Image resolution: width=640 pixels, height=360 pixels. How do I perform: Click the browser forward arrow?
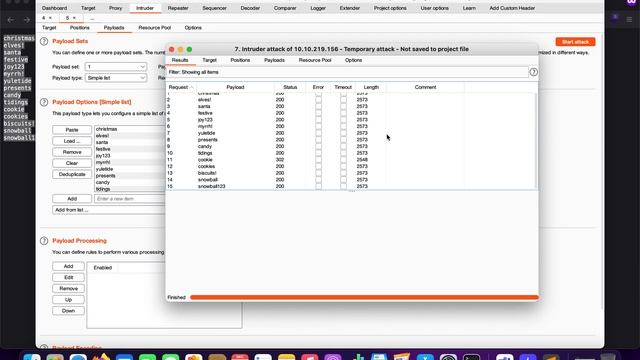[x=27, y=20]
